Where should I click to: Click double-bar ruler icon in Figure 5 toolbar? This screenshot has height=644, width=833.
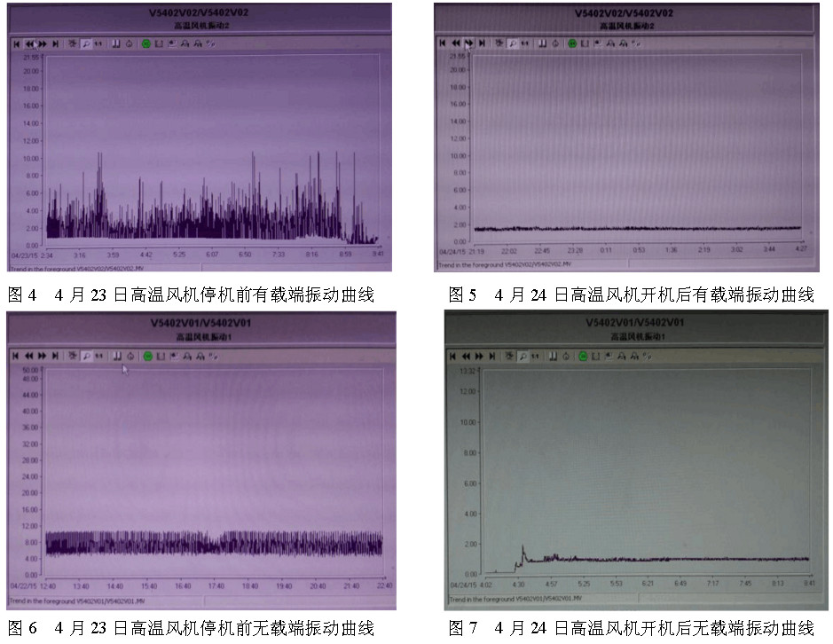click(x=542, y=43)
